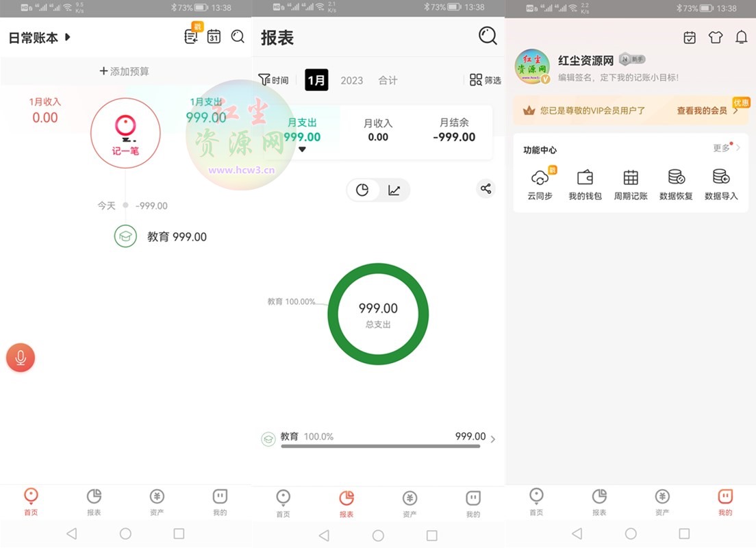The image size is (756, 548).
Task: Open the bill list icon in home header
Action: tap(191, 37)
